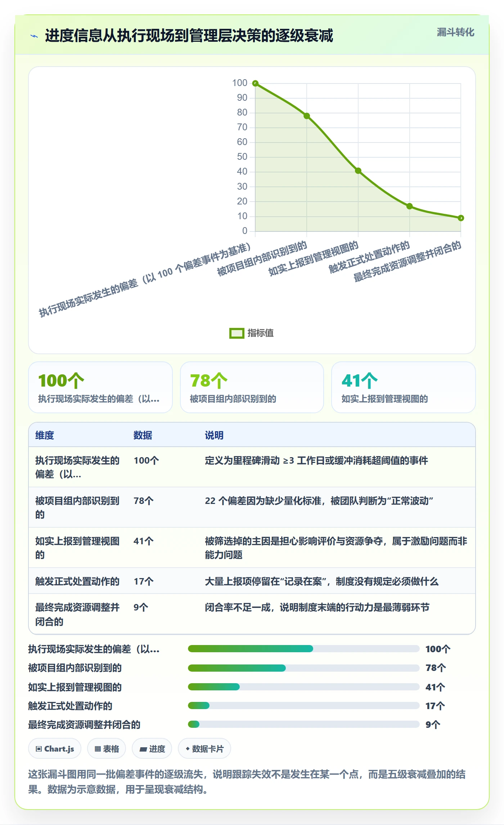The height and width of the screenshot is (825, 504).
Task: Select the chart point at value 41
Action: click(358, 171)
